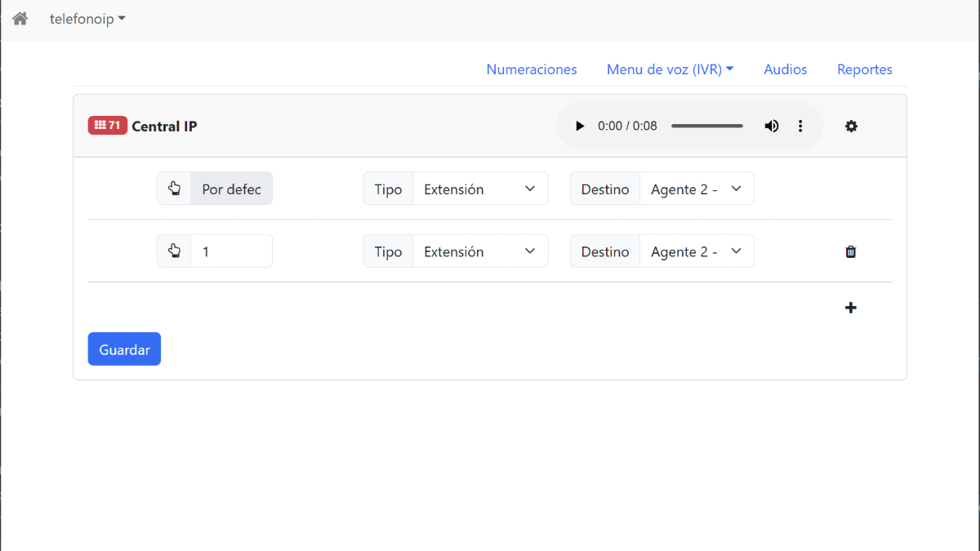Open the Numeraciones tab
980x551 pixels.
(x=532, y=69)
